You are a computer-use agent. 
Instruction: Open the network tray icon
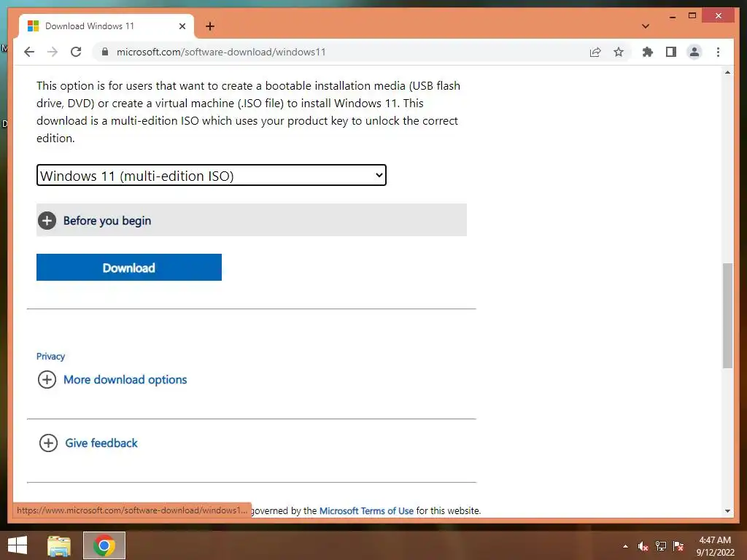(661, 546)
